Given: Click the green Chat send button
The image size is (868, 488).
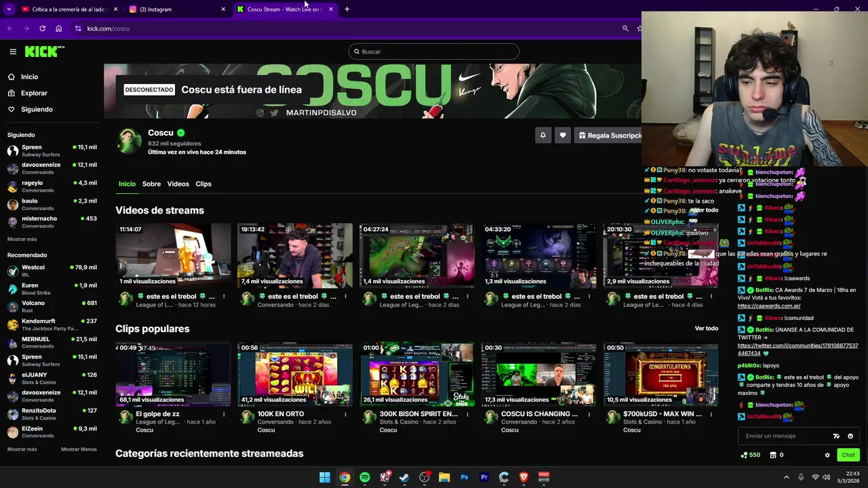Looking at the screenshot, I should (848, 455).
